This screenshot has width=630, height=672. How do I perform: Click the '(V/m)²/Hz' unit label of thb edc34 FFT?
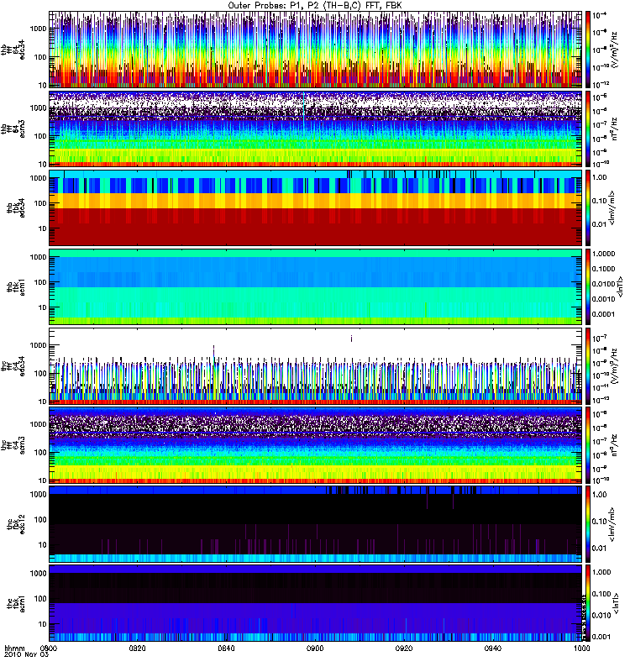[x=614, y=50]
